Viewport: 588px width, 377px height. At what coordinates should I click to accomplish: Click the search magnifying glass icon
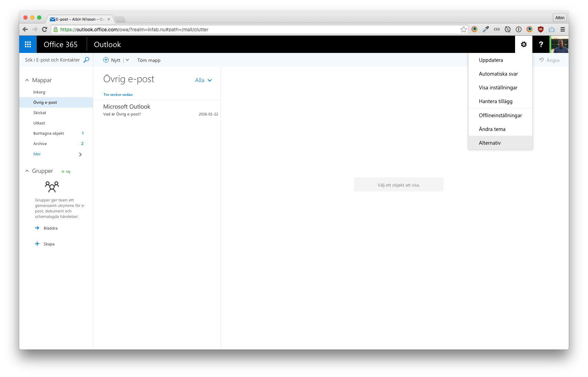click(x=86, y=60)
